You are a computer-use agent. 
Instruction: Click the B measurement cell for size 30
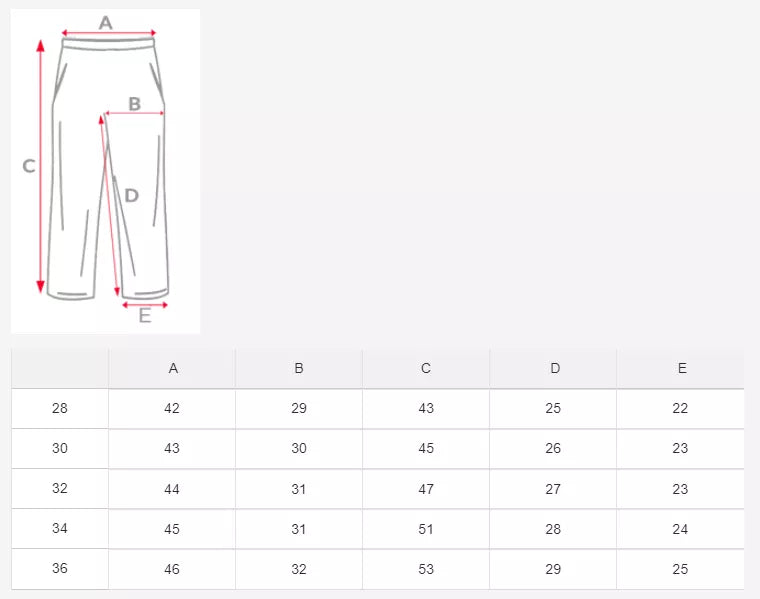point(299,448)
